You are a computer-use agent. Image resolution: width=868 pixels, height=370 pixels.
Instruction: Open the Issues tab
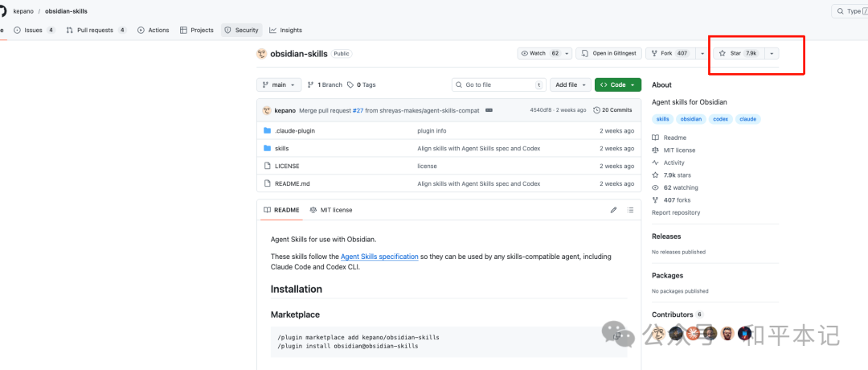(x=35, y=31)
